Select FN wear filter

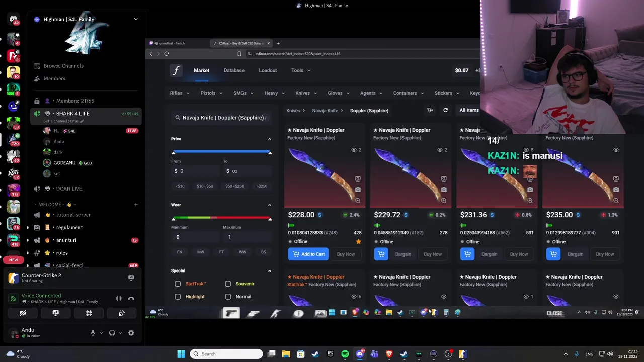(180, 252)
